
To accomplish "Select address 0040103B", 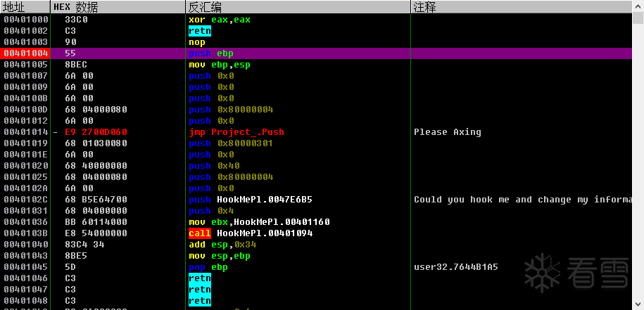I will click(26, 233).
